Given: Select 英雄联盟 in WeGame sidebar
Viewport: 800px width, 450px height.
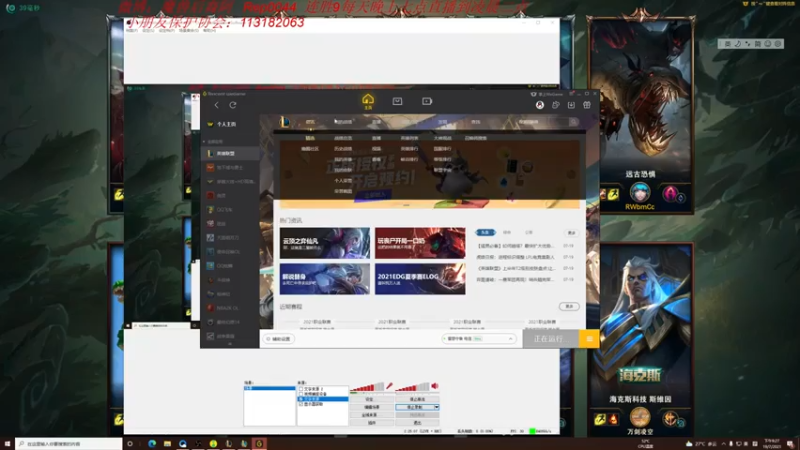Looking at the screenshot, I should point(231,153).
